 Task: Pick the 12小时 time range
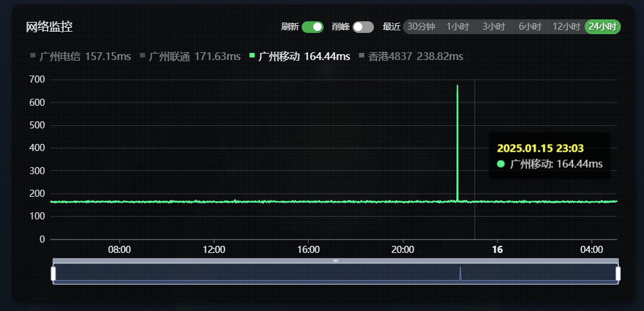point(566,26)
